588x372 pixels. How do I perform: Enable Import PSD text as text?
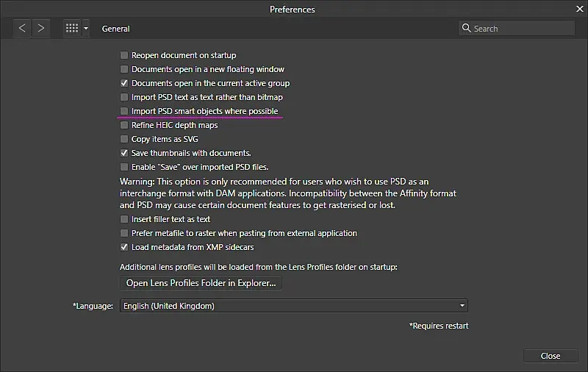click(124, 97)
